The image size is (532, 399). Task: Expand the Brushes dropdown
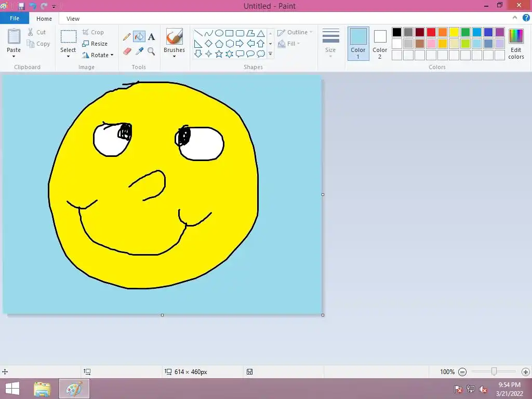coord(174,56)
